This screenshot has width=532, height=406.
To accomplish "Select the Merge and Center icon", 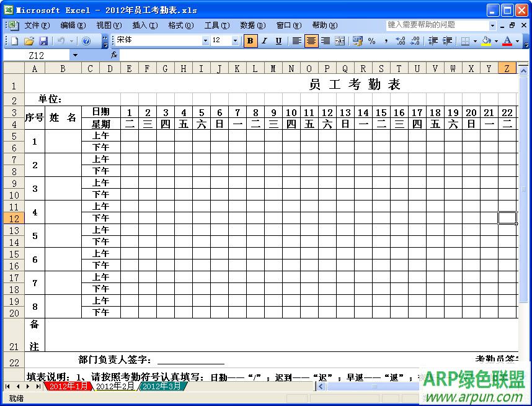I will point(339,40).
